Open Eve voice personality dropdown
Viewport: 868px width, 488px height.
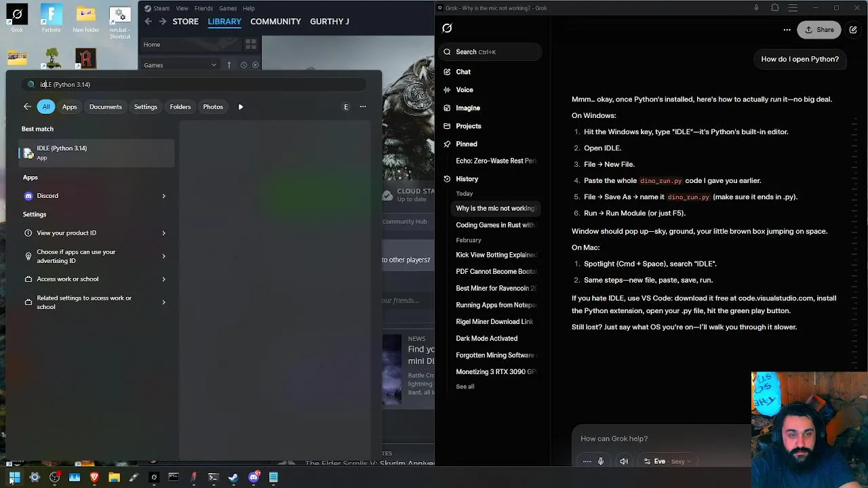coord(668,462)
